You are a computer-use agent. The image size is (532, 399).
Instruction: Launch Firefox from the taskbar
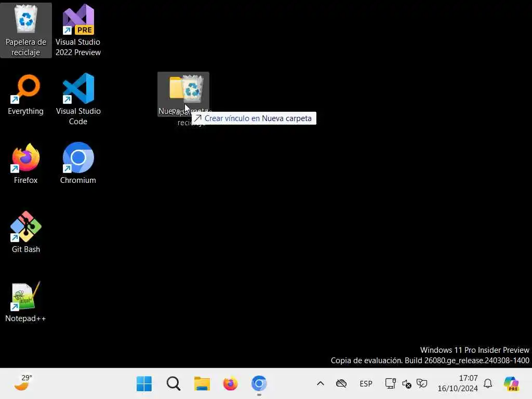[x=230, y=384]
